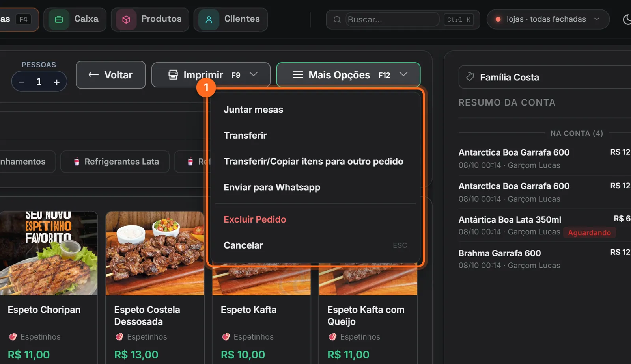631x364 pixels.
Task: Expand the Imprimir dropdown chevron
Action: (254, 74)
